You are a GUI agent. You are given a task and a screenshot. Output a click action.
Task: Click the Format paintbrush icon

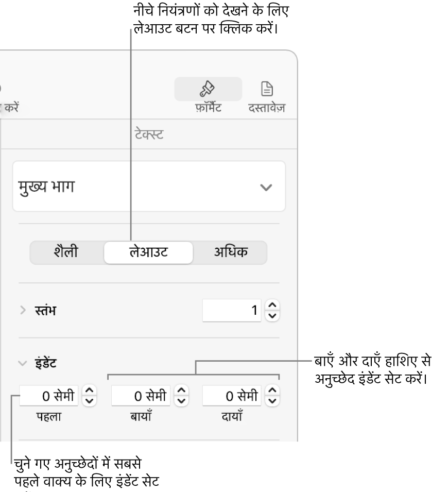(x=208, y=89)
